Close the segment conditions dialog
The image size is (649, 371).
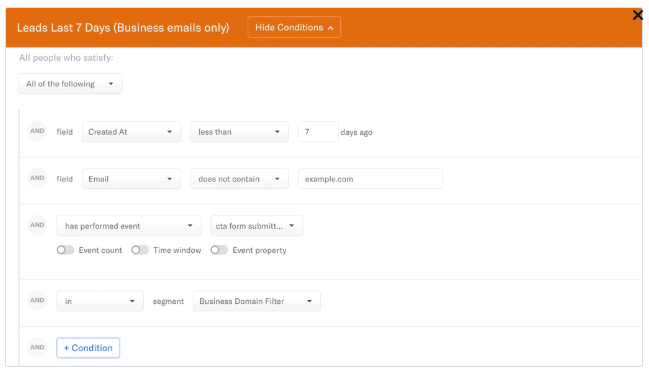coord(637,15)
